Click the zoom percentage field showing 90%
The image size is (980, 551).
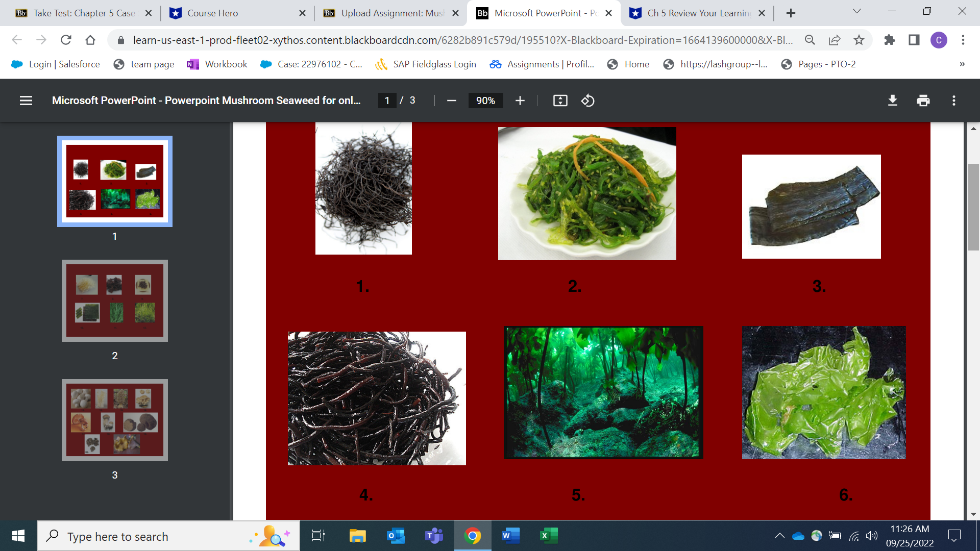click(x=485, y=101)
